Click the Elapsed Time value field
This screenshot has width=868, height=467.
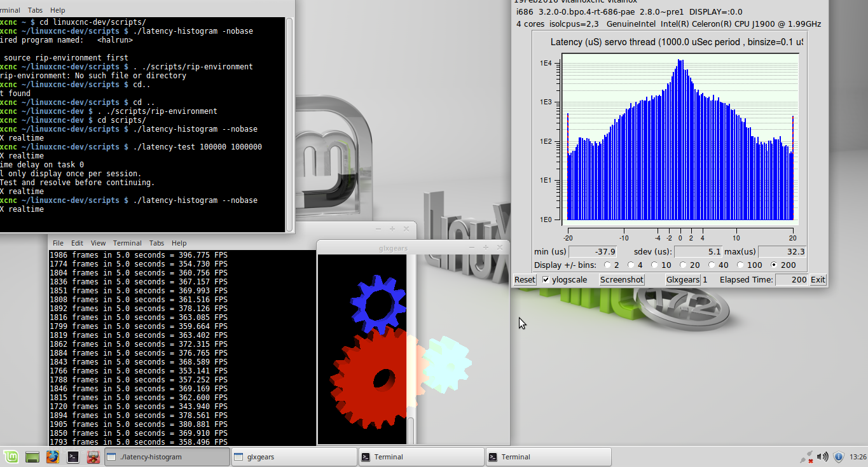(792, 280)
